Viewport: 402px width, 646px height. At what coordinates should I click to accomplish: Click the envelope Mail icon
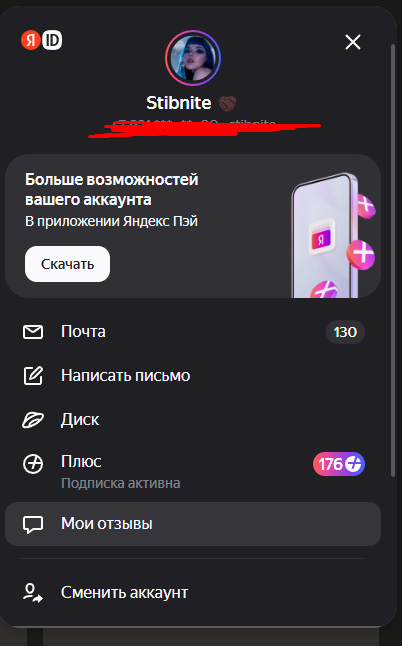(x=33, y=332)
